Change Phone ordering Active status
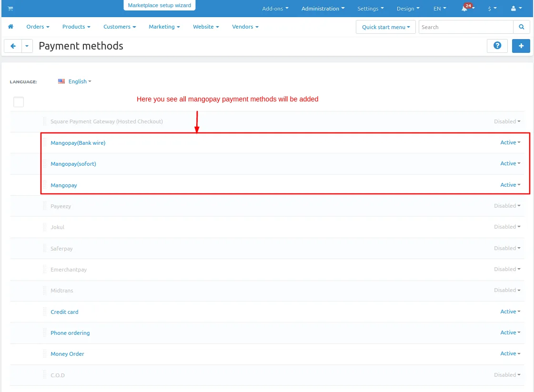The image size is (534, 392). coord(510,332)
